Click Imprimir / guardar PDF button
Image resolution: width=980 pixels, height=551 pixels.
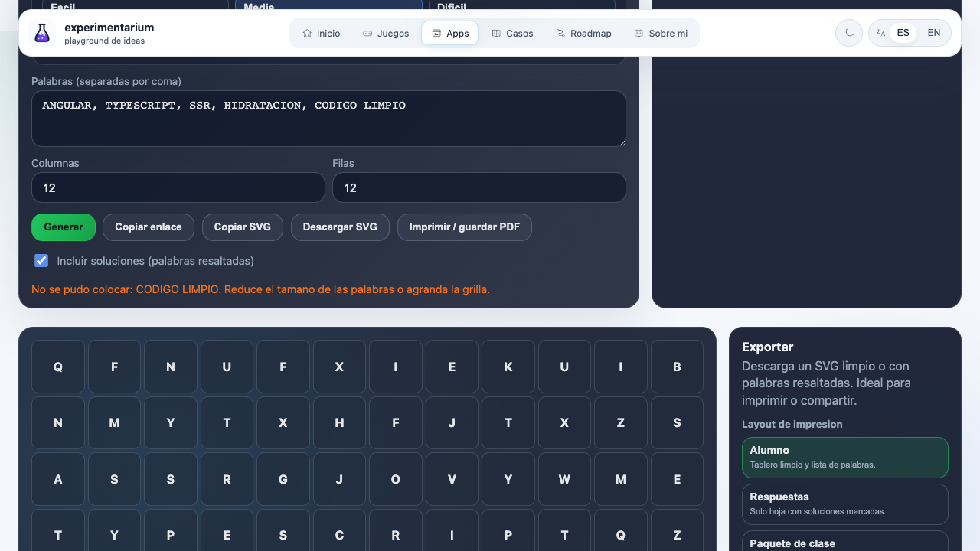(x=465, y=227)
